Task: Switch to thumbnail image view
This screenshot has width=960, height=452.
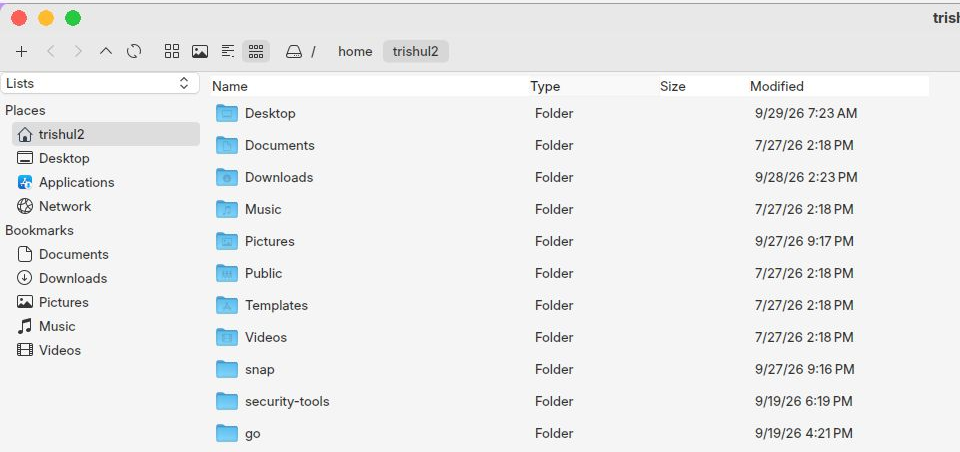Action: pos(200,51)
